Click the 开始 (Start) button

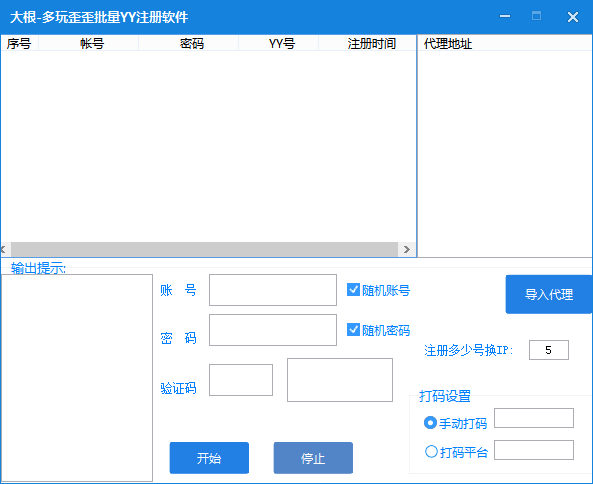pyautogui.click(x=209, y=458)
